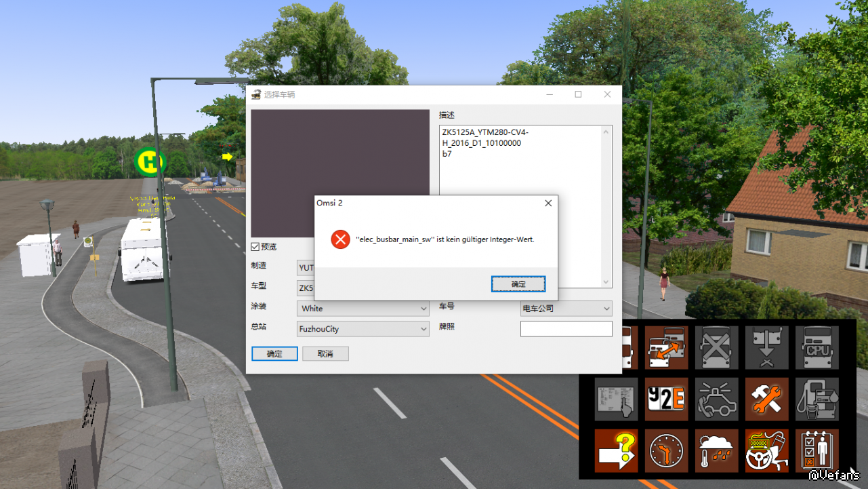Click the elec_busbar_main_sw error message text

pyautogui.click(x=445, y=239)
